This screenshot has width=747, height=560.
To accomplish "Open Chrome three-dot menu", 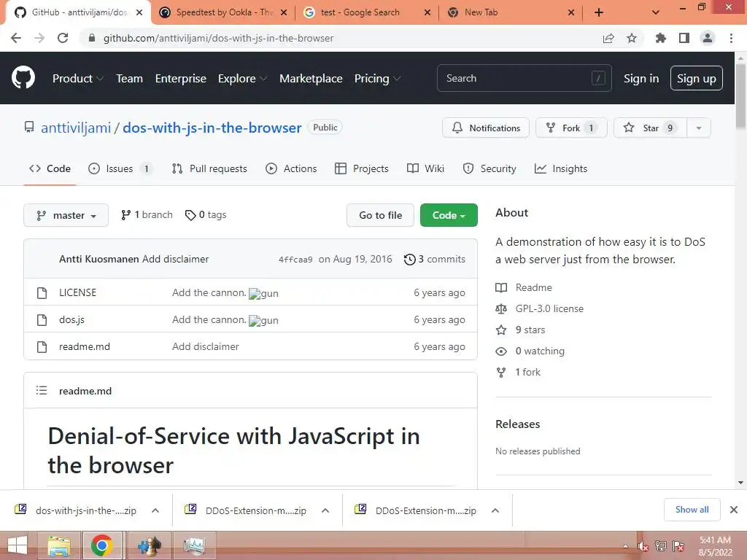I will pos(731,38).
